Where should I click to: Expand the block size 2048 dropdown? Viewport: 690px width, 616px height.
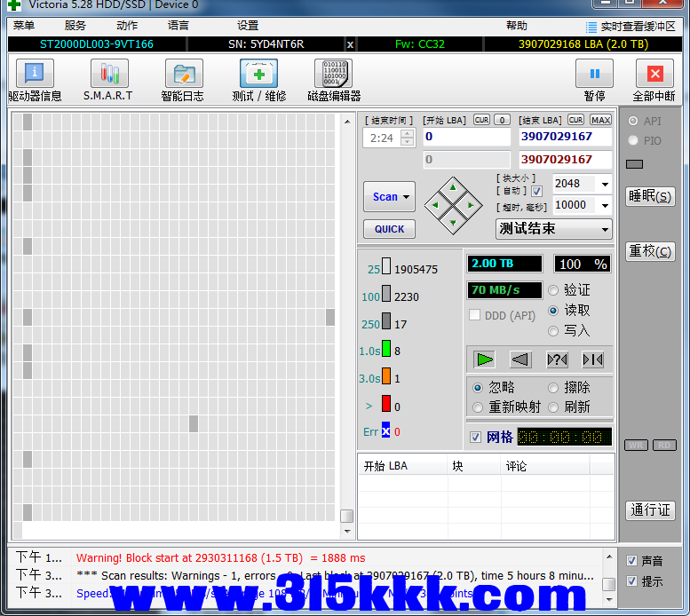pyautogui.click(x=605, y=185)
